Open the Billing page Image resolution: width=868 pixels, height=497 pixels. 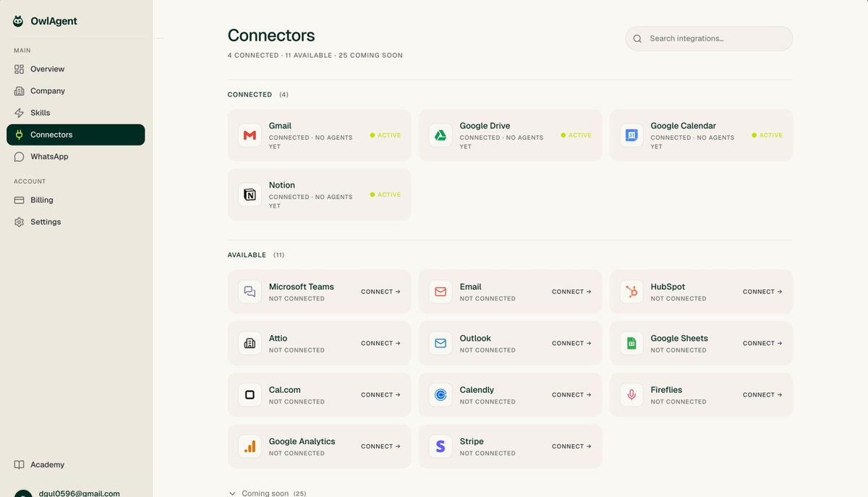click(76, 200)
